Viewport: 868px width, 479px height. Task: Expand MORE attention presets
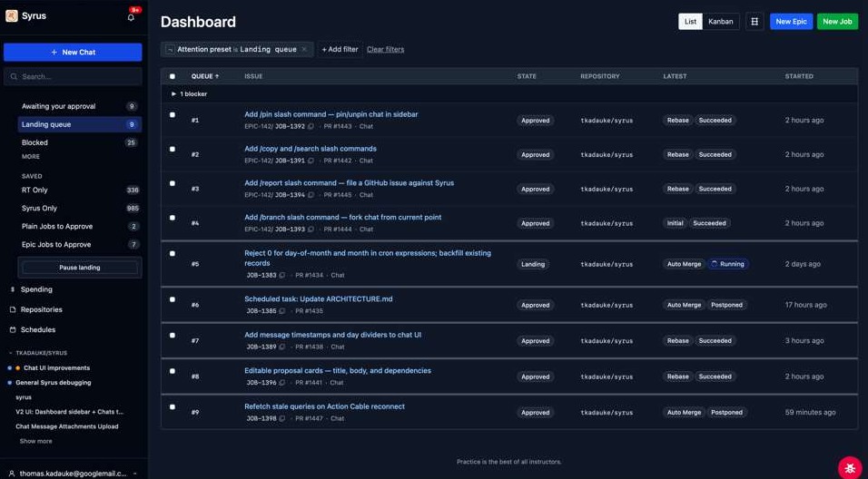click(31, 157)
